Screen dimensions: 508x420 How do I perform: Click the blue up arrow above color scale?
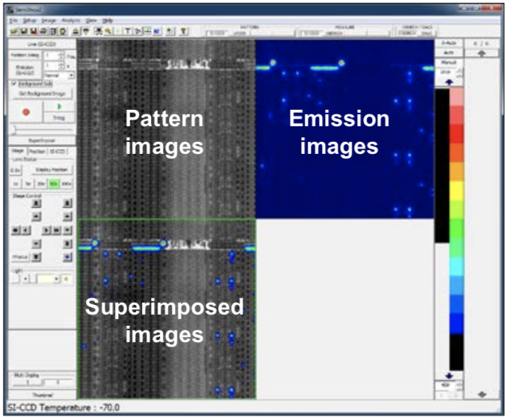(x=448, y=81)
